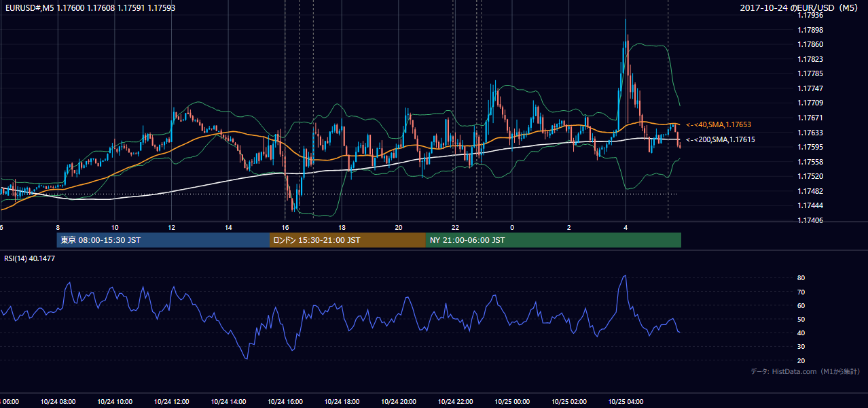Click price level 1.17747 on the axis
This screenshot has width=868, height=408.
(x=810, y=88)
